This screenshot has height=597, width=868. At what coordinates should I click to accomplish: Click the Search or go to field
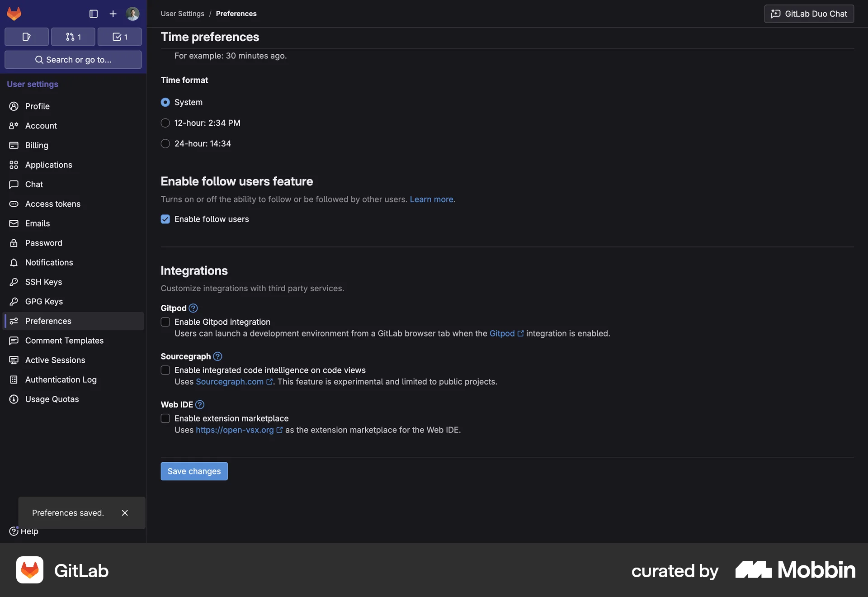[73, 60]
